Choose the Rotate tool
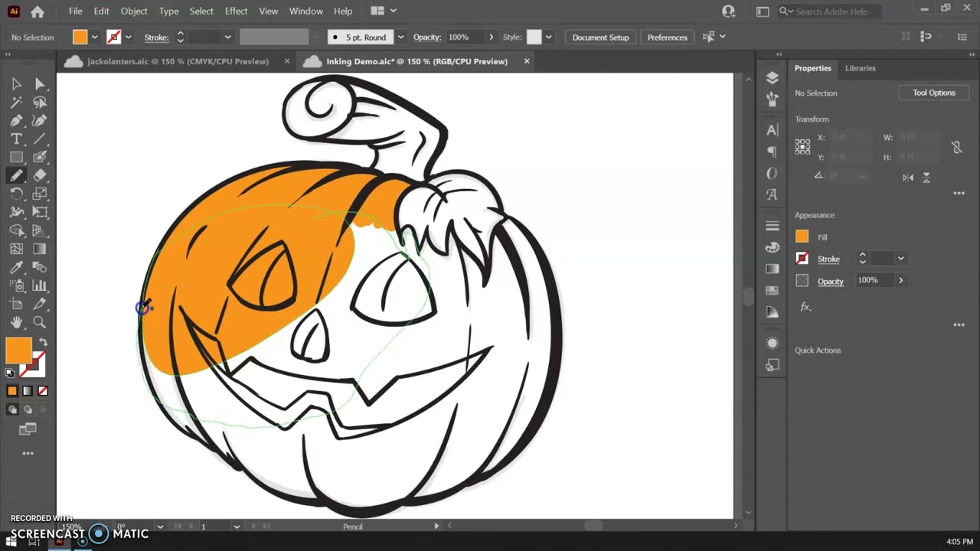The width and height of the screenshot is (980, 551). coord(16,194)
